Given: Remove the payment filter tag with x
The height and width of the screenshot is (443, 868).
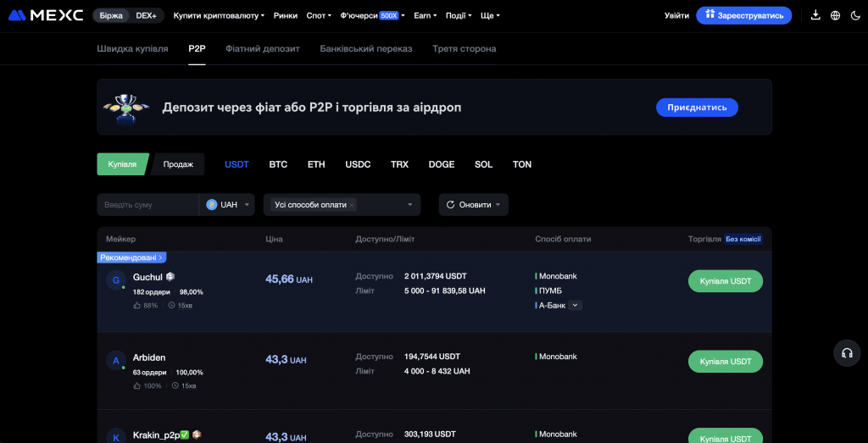Looking at the screenshot, I should [x=352, y=205].
